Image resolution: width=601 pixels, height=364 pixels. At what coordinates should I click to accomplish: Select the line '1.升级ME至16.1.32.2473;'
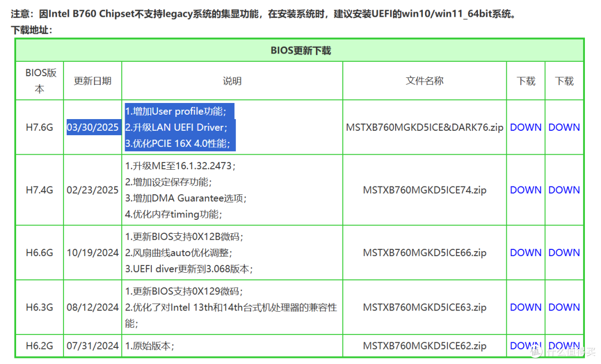[180, 166]
